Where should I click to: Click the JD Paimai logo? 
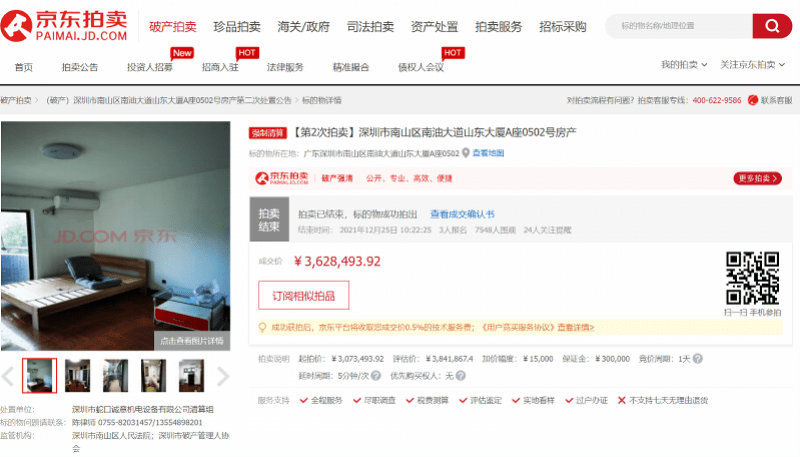[x=66, y=25]
